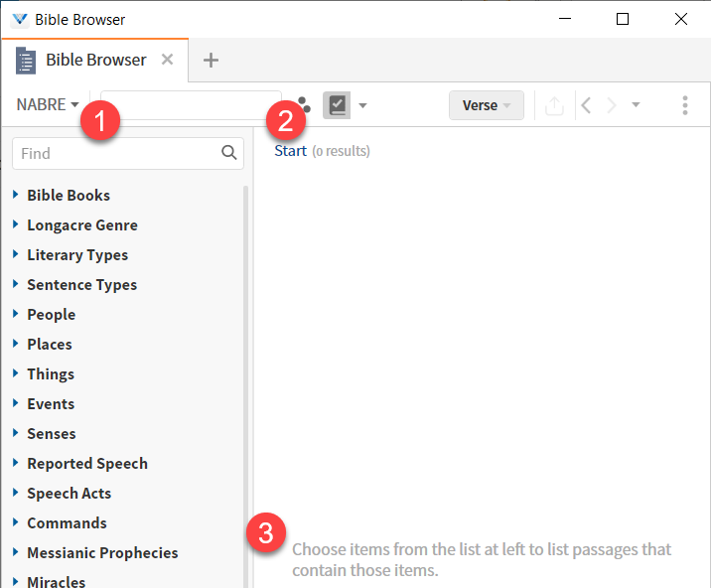
Task: Select the Commands category
Action: pyautogui.click(x=68, y=523)
